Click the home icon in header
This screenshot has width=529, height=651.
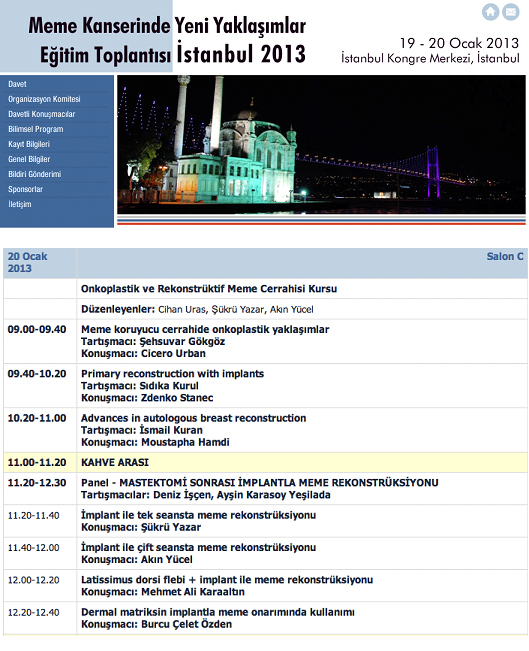(490, 12)
